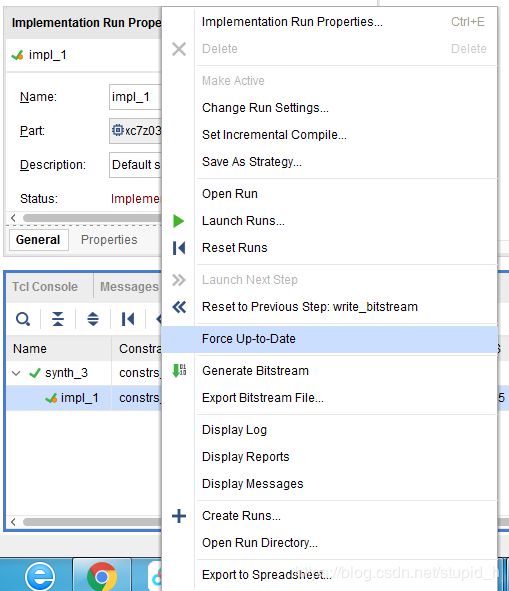Choose Change Run Settings from context menu
Screen dimensions: 509x591
265,108
